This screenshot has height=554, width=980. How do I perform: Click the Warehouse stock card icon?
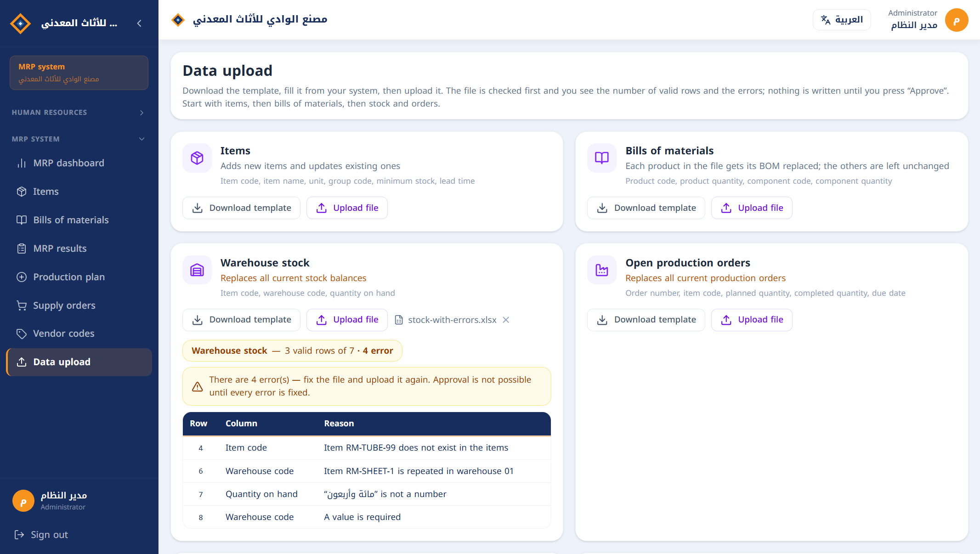[197, 270]
